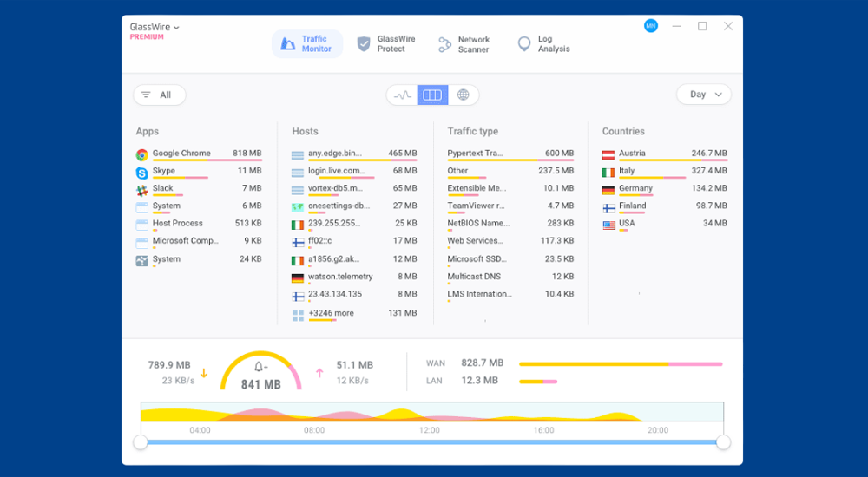Screen dimensions: 868x477
Task: Click the yellow download arrow icon
Action: pos(204,374)
